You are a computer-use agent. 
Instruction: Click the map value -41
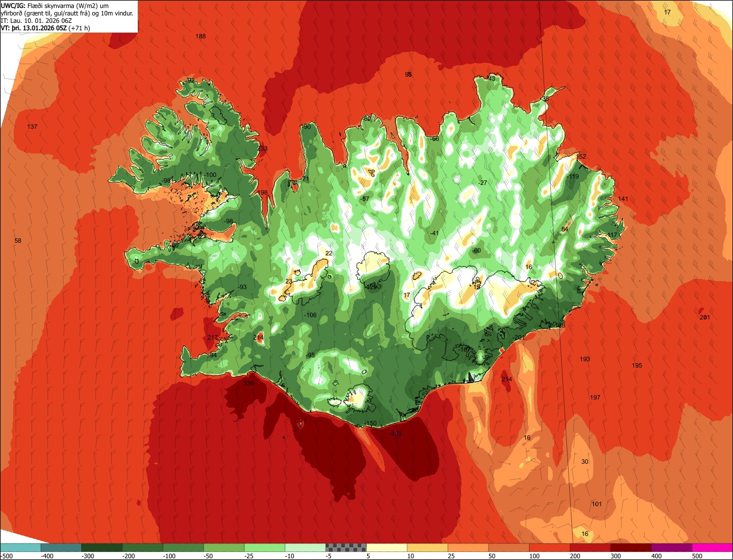(x=435, y=233)
